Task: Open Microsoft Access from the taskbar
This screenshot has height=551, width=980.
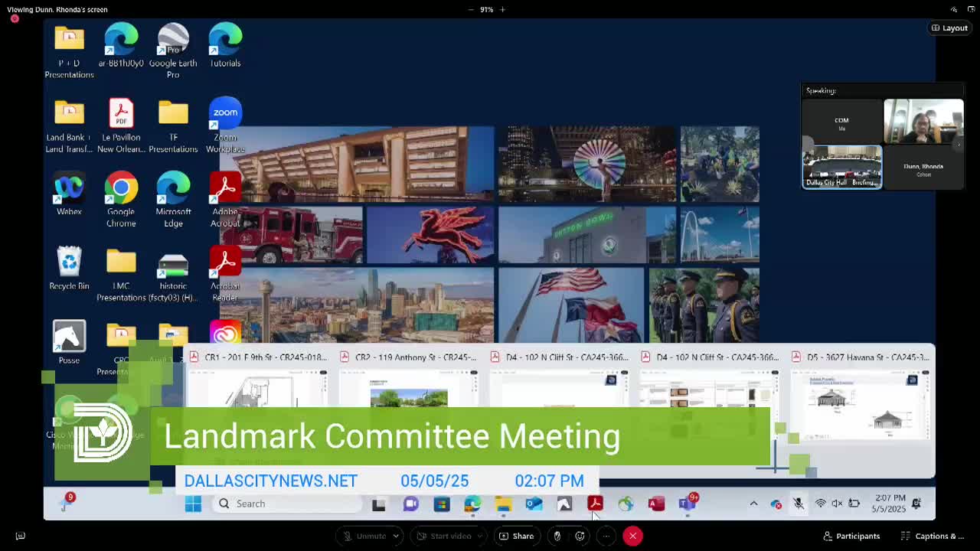Action: [656, 504]
